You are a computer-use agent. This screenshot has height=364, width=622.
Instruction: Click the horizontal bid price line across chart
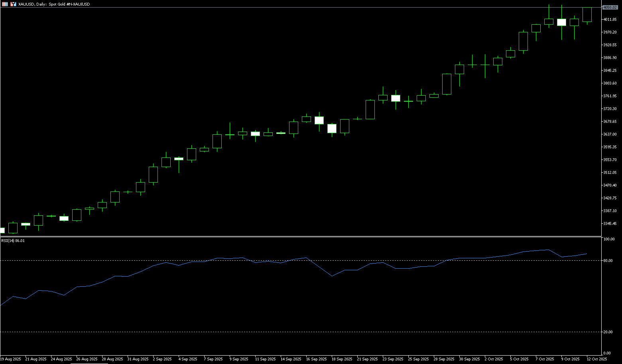pos(279,7)
